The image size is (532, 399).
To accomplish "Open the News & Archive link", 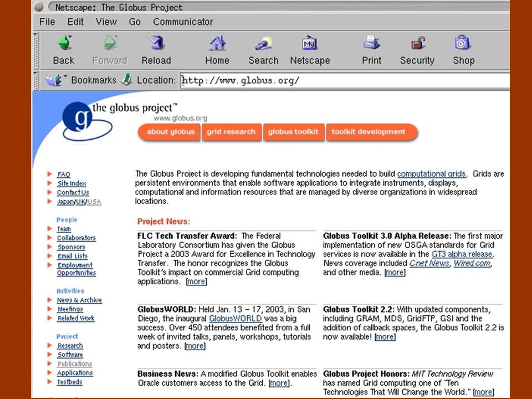I will 79,300.
